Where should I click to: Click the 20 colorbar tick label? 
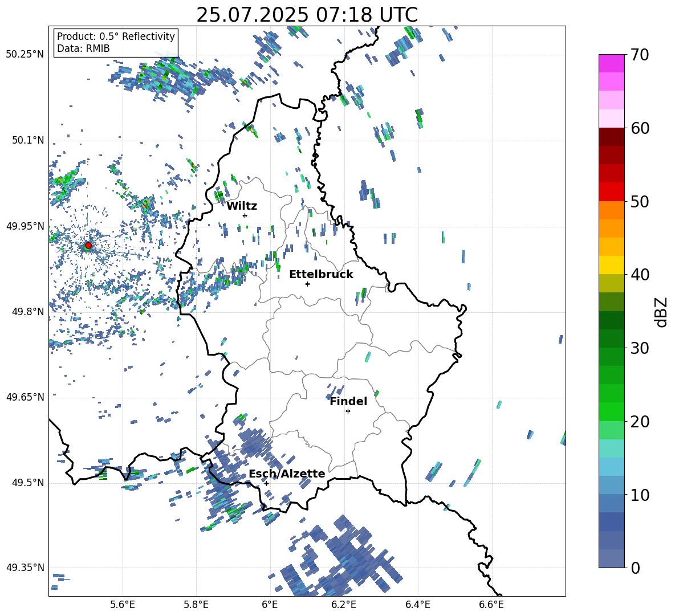(x=640, y=421)
